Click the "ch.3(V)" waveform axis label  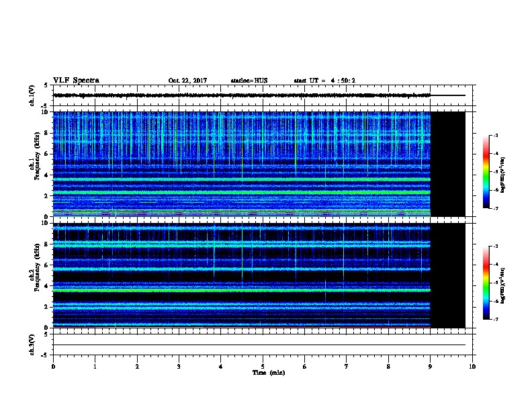[x=32, y=345]
